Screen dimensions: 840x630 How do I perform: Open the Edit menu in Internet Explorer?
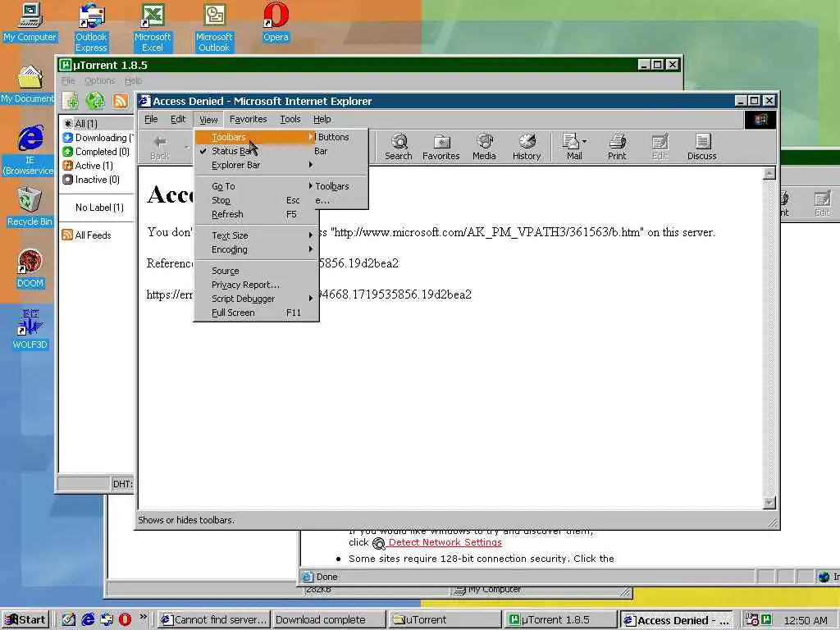click(178, 119)
